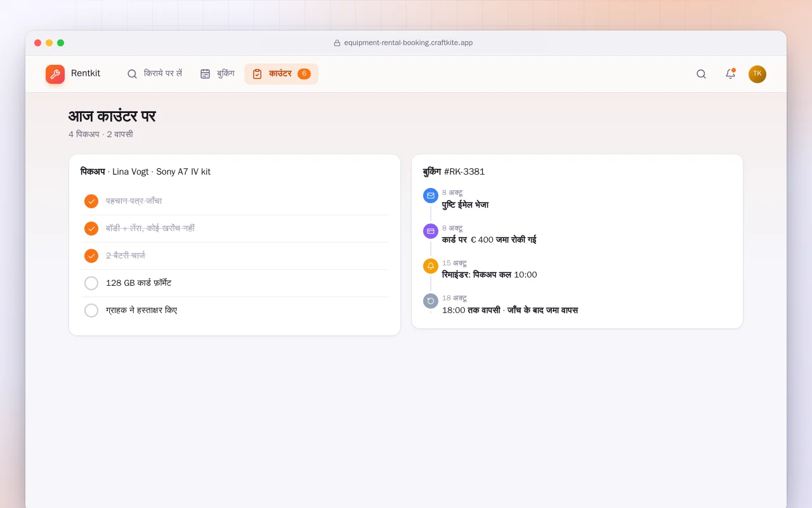
Task: Click the कार्ड पर € 400 जमा entry
Action: coord(489,240)
